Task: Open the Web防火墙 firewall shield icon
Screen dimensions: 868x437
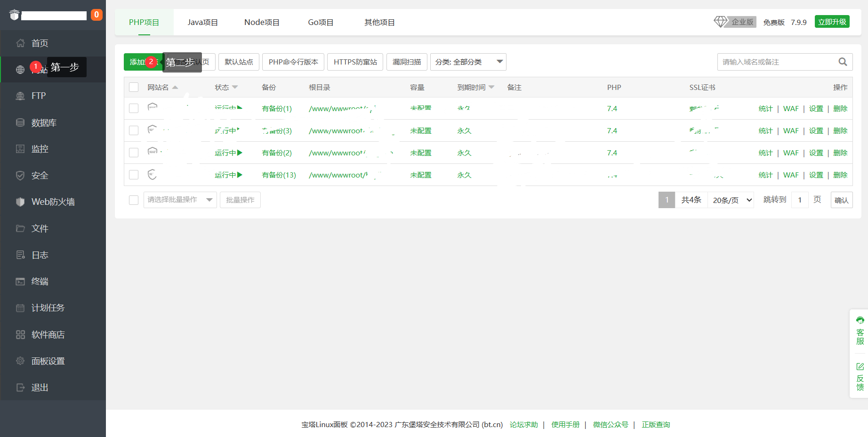Action: coord(20,202)
